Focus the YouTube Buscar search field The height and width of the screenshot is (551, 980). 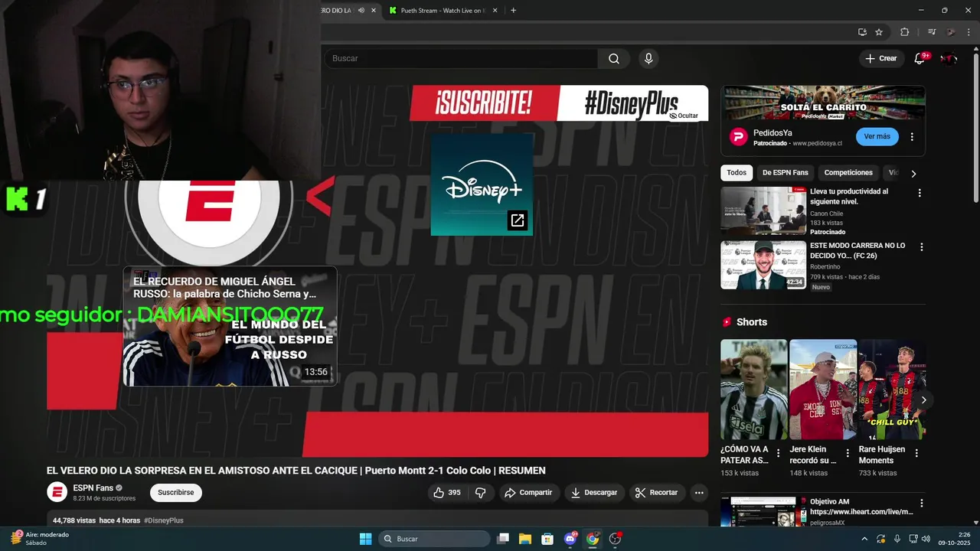click(461, 58)
